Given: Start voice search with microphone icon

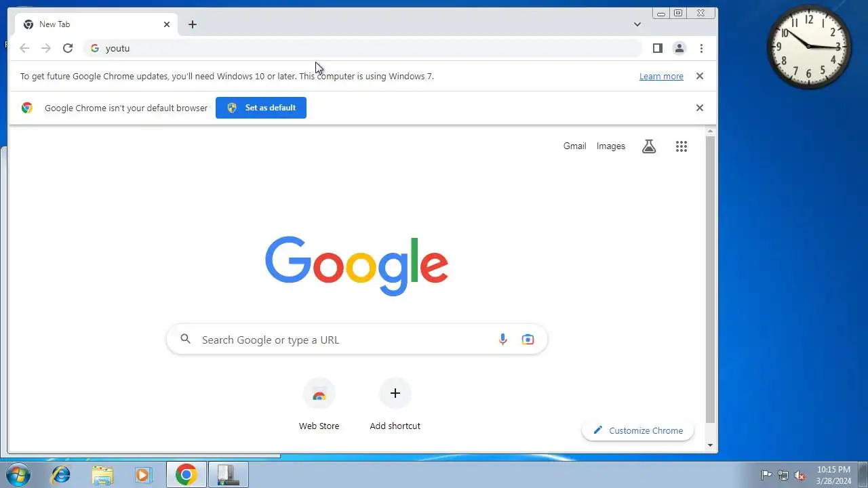Looking at the screenshot, I should coord(502,340).
